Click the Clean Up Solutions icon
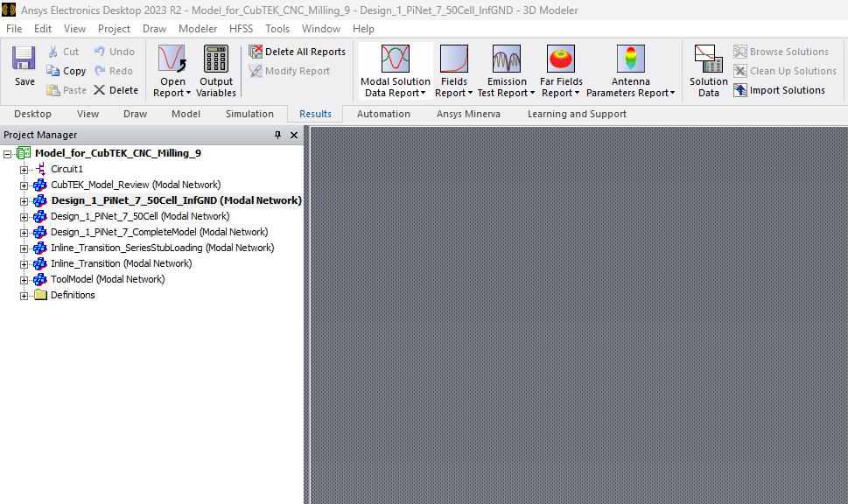Screen dimensions: 848x504 click(740, 71)
